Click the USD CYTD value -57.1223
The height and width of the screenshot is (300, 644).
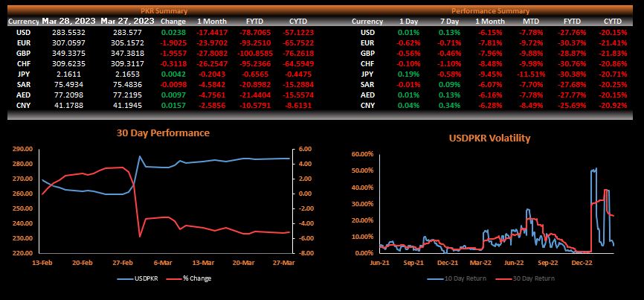point(297,32)
